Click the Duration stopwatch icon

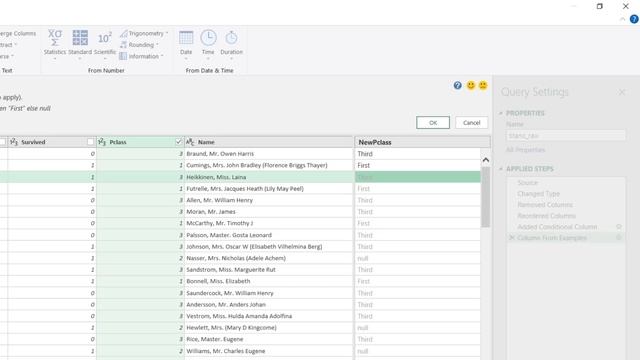pos(231,38)
